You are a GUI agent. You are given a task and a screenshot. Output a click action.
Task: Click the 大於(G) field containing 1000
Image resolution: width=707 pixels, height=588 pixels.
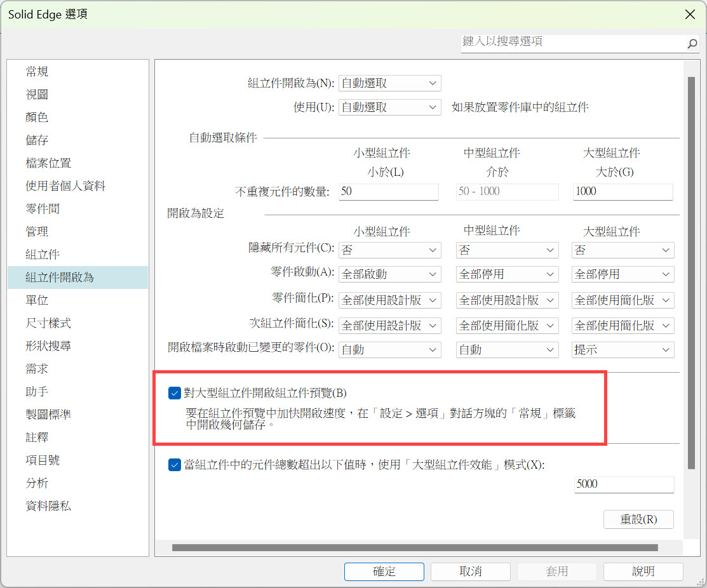(623, 192)
